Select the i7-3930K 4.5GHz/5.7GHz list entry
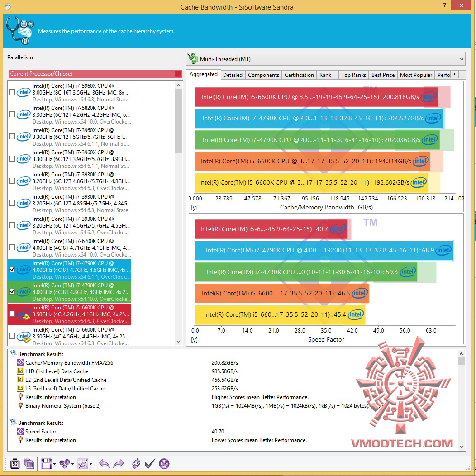Image resolution: width=476 pixels, height=476 pixels. pos(70,225)
